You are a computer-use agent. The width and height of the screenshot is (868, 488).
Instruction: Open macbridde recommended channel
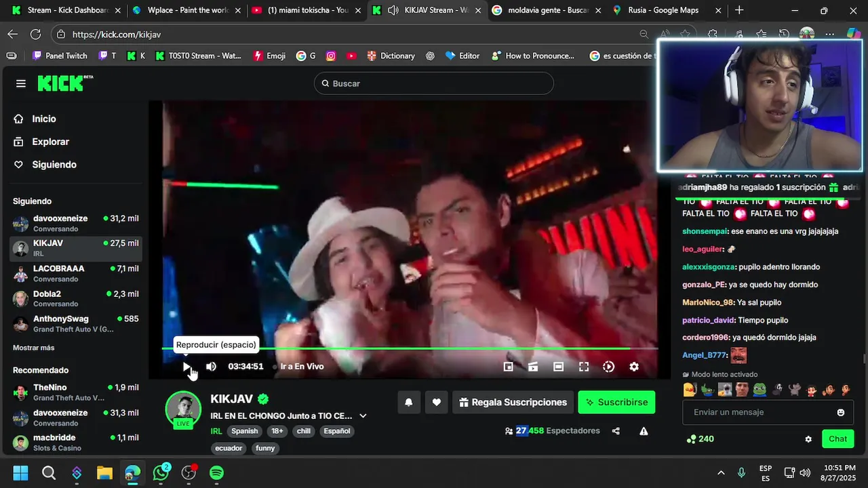[x=76, y=443]
